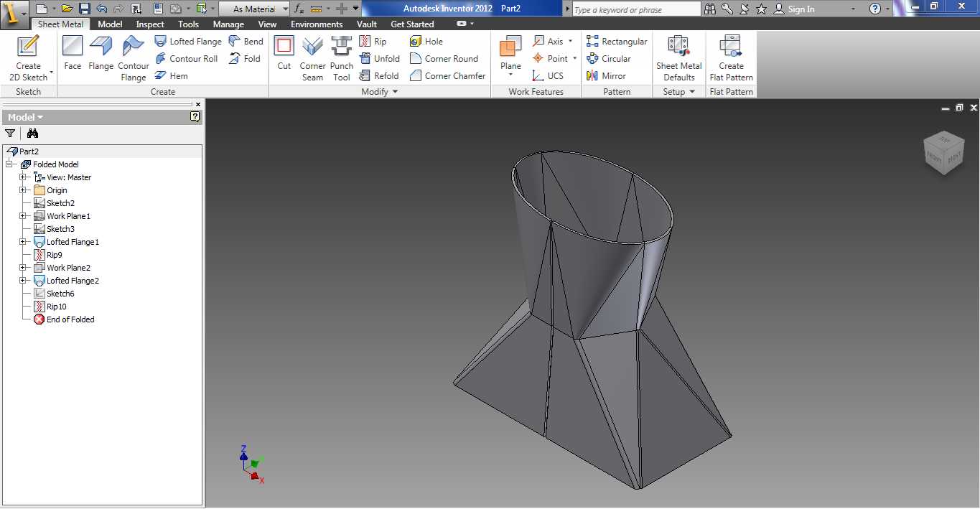Expand the Lofted Flange2 node
The width and height of the screenshot is (980, 509).
point(23,281)
